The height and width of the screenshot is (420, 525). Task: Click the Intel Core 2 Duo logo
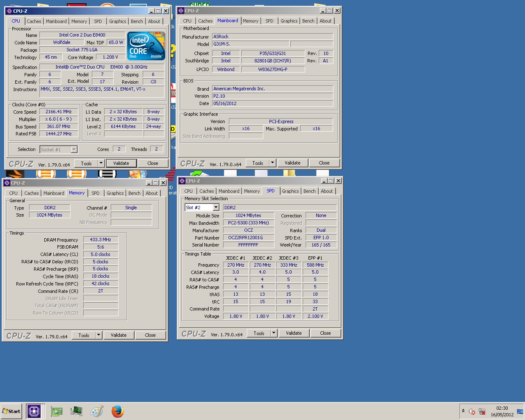(146, 46)
